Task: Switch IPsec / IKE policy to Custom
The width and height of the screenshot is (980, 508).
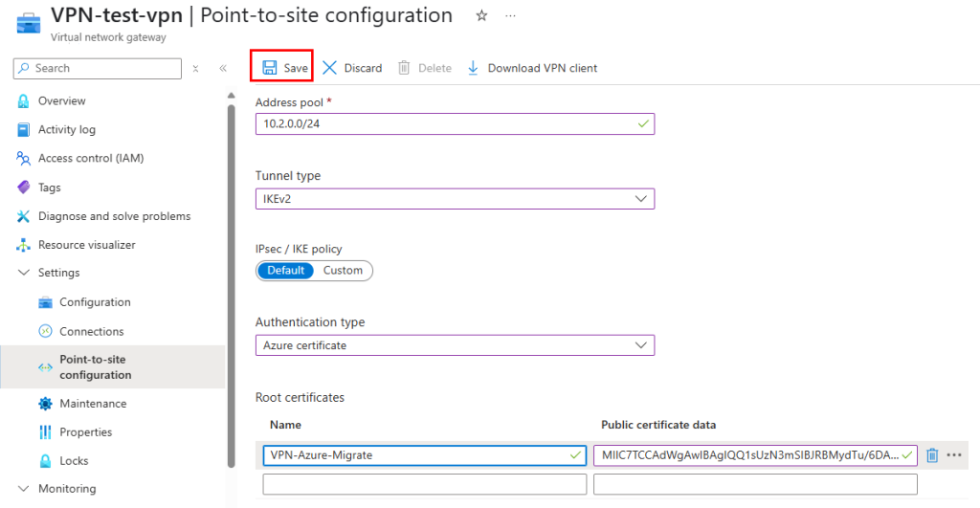Action: coord(343,271)
